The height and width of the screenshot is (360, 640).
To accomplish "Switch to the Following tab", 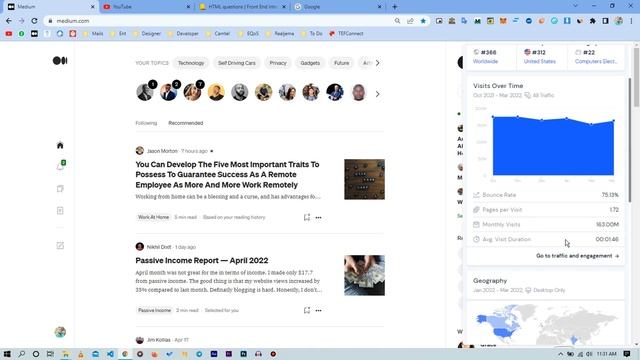I will [x=146, y=123].
